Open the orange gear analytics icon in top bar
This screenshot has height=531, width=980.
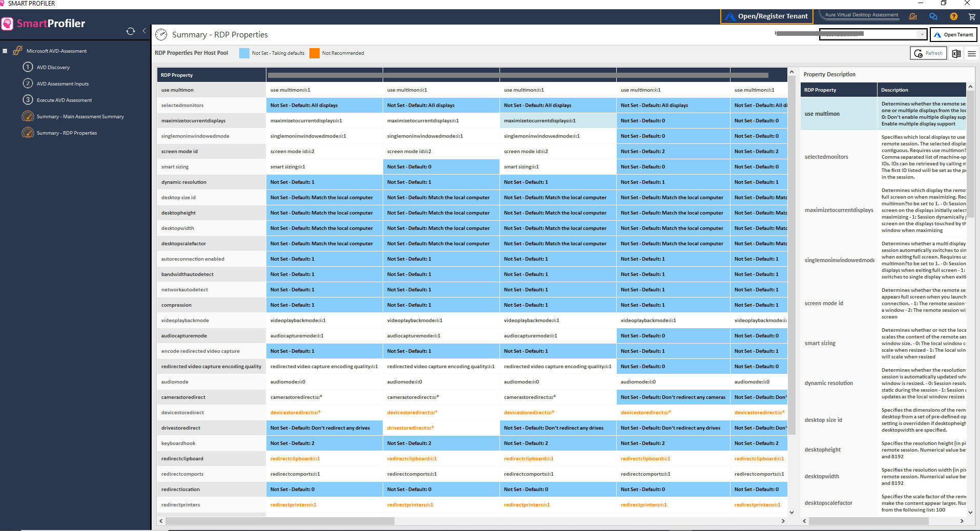pos(913,16)
